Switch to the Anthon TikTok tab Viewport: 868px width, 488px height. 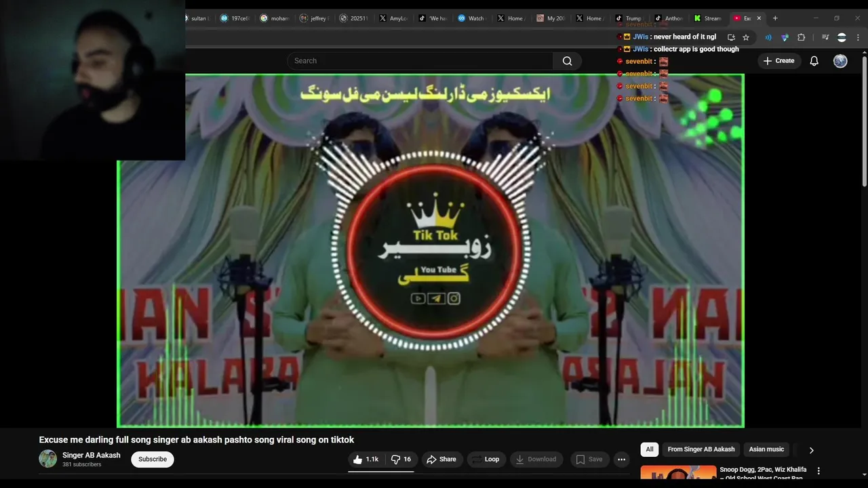[x=669, y=18]
